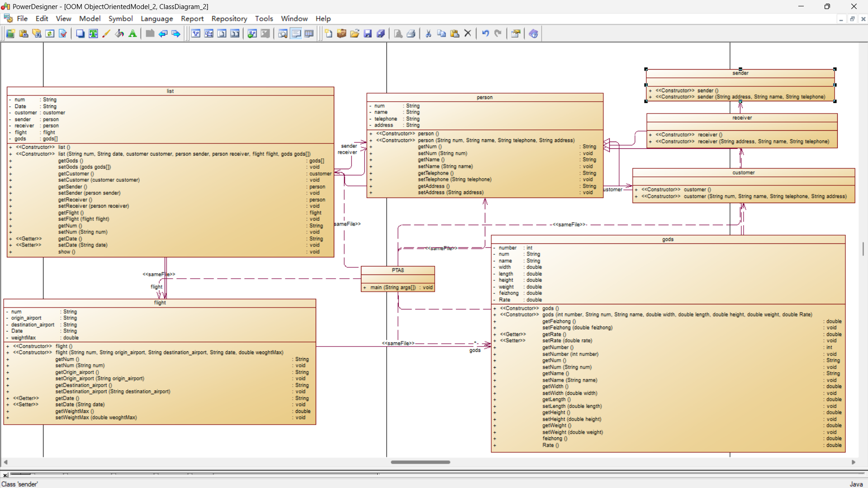This screenshot has height=488, width=868.
Task: Open a model with the yellow folder icon
Action: point(355,33)
